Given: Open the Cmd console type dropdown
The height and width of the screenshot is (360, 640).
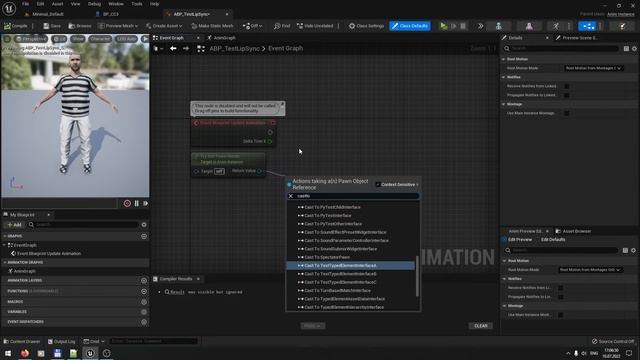Looking at the screenshot, I should [94, 341].
